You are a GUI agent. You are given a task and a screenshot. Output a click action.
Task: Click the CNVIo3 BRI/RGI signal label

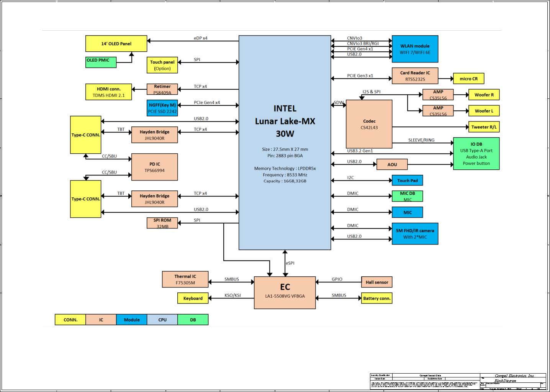pyautogui.click(x=363, y=44)
